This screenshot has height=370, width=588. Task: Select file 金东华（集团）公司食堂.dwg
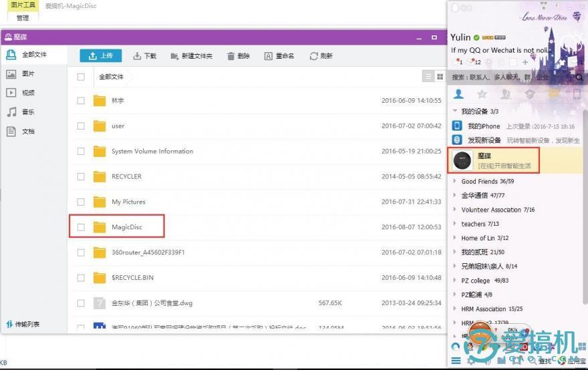pyautogui.click(x=152, y=303)
